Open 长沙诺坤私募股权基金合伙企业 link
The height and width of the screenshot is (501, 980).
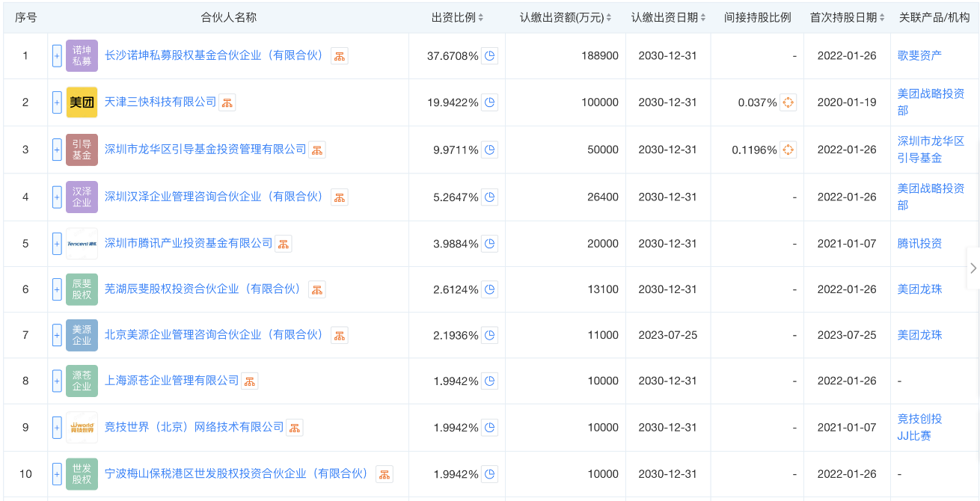(x=214, y=55)
